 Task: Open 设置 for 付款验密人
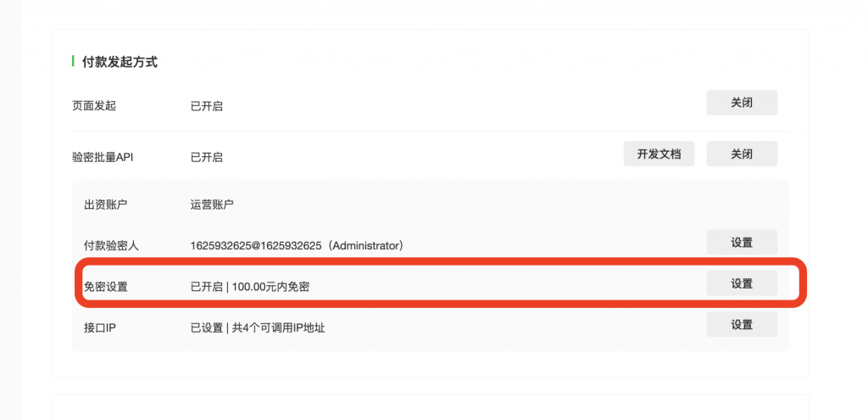coord(742,242)
